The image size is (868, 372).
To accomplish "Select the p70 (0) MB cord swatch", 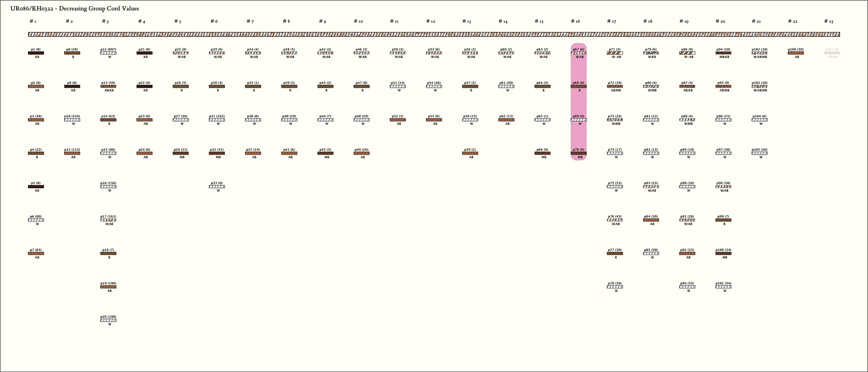I will point(579,153).
